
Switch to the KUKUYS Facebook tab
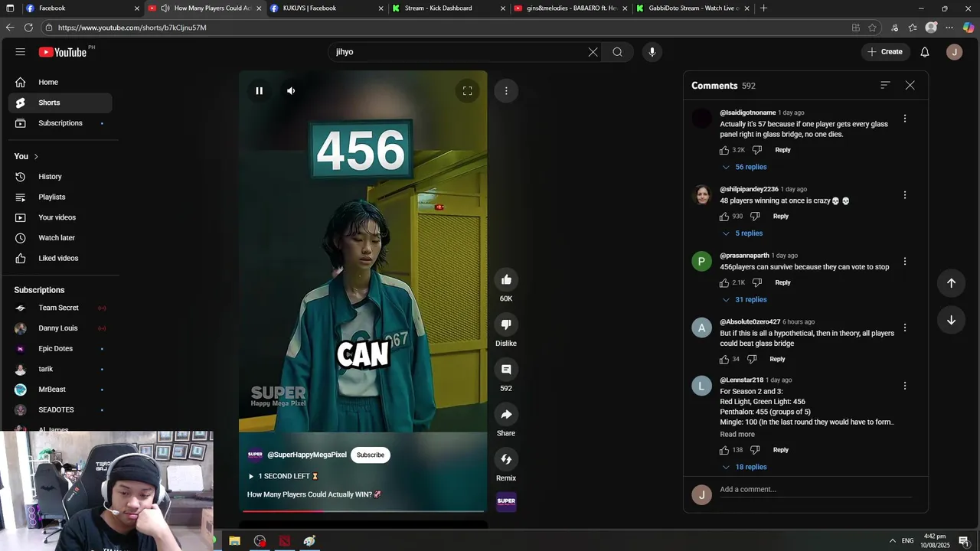pyautogui.click(x=326, y=8)
